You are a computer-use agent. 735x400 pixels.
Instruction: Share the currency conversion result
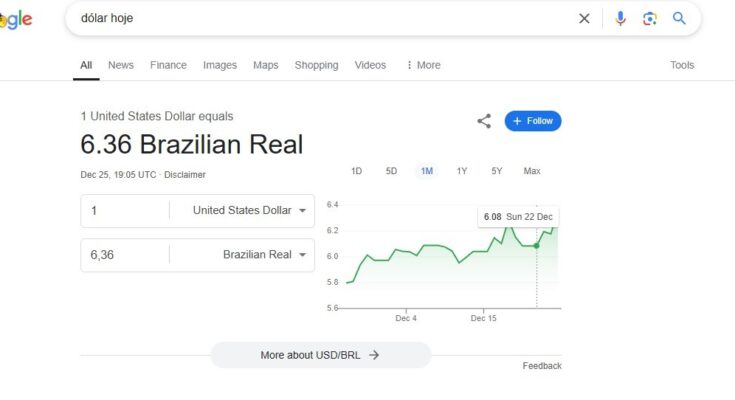pyautogui.click(x=484, y=121)
